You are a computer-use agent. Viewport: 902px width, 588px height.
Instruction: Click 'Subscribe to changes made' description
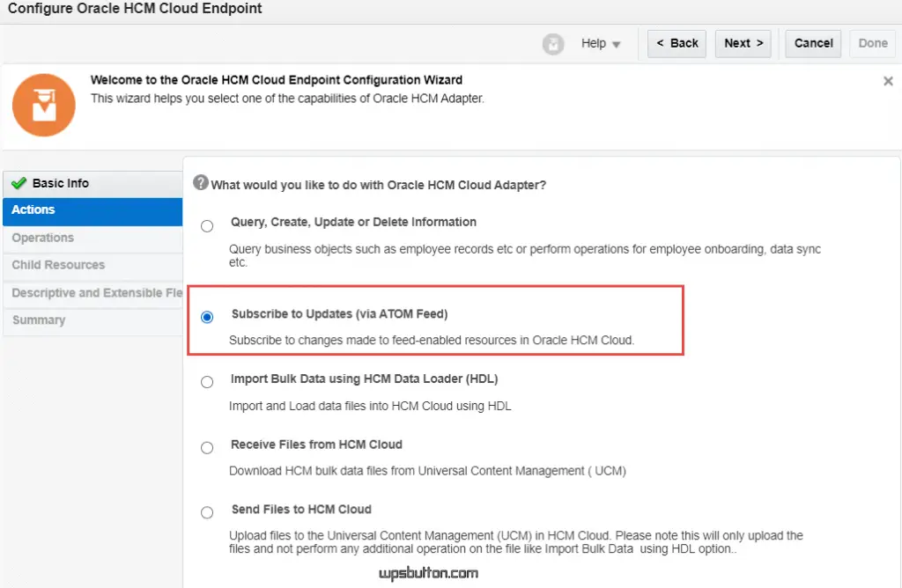click(432, 341)
